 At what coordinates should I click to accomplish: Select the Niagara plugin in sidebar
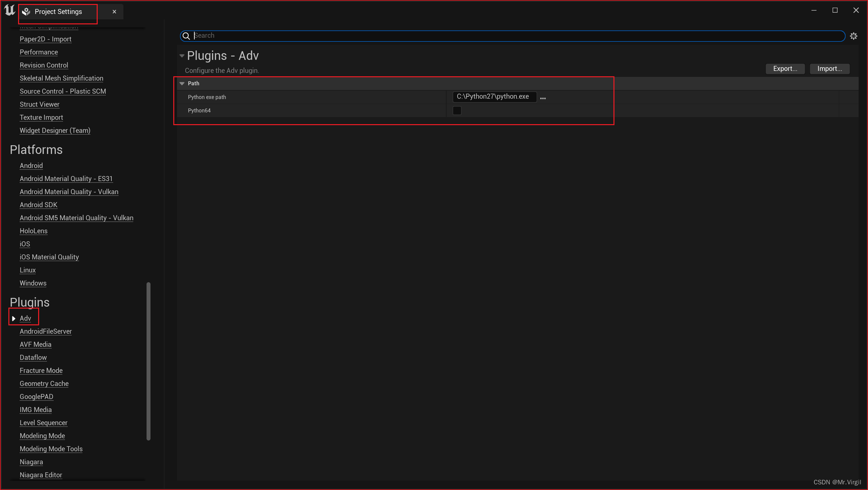tap(30, 462)
